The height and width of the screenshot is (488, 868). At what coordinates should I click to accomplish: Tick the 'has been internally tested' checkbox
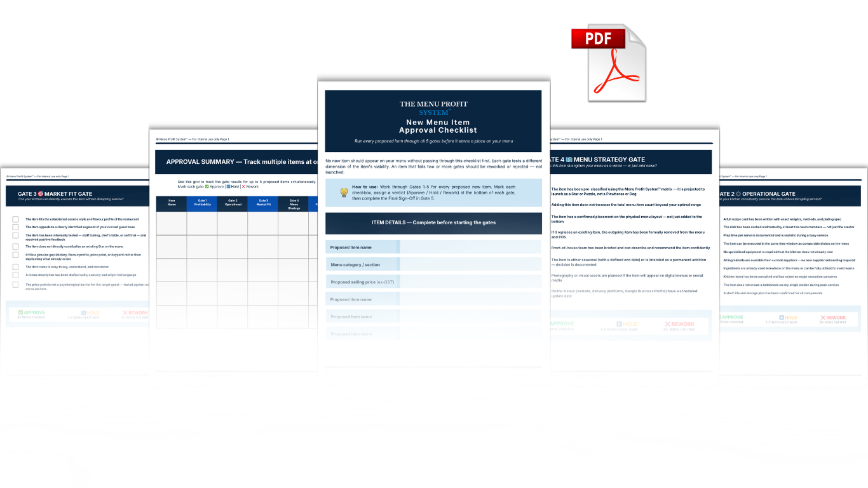pos(15,236)
